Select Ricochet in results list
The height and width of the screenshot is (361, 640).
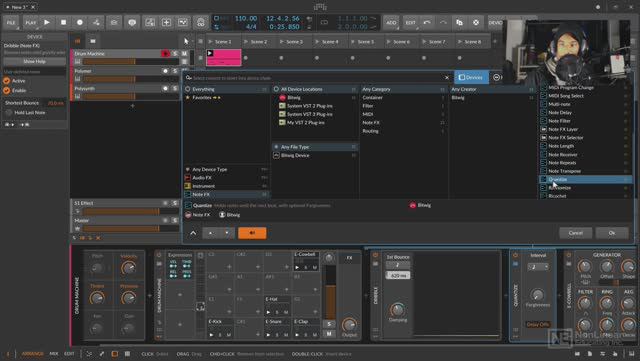tap(585, 196)
